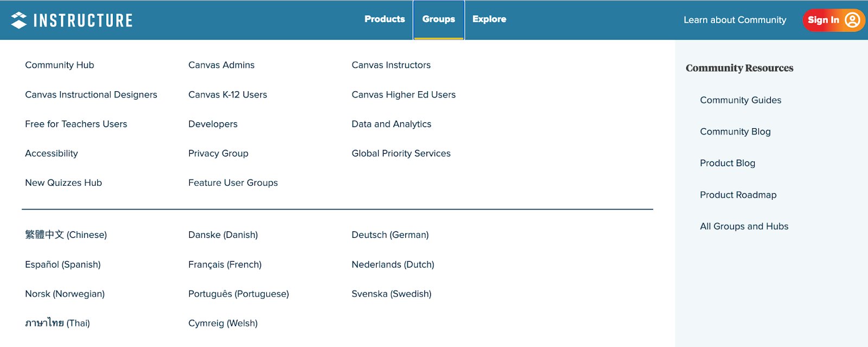The width and height of the screenshot is (868, 347).
Task: Open Canvas Instructional Designers group
Action: tap(91, 94)
